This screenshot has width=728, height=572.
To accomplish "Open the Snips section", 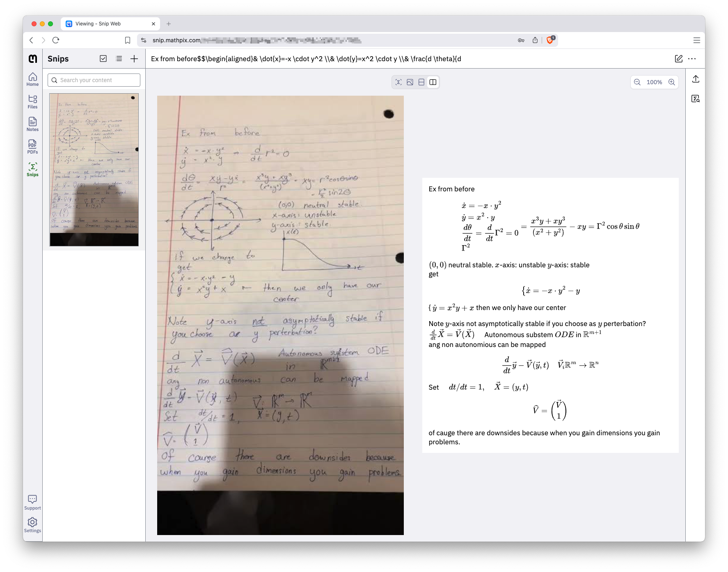I will (x=32, y=170).
